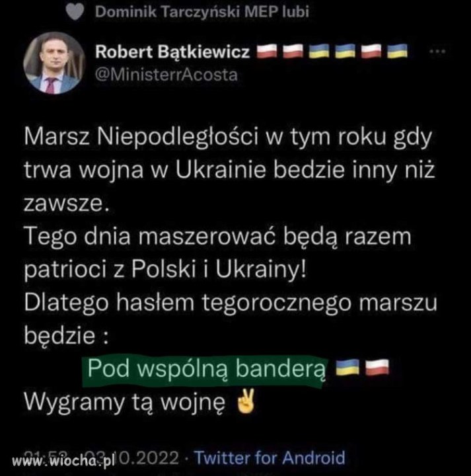Screen dimensions: 471x476
Task: Open Robert Bątkiewicz's profile picture
Action: [x=54, y=63]
